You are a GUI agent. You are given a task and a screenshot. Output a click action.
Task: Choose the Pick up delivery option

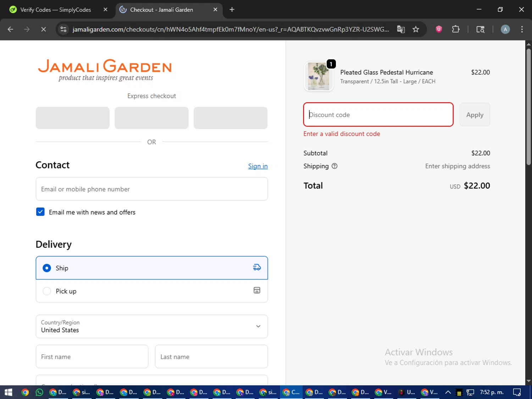152,291
